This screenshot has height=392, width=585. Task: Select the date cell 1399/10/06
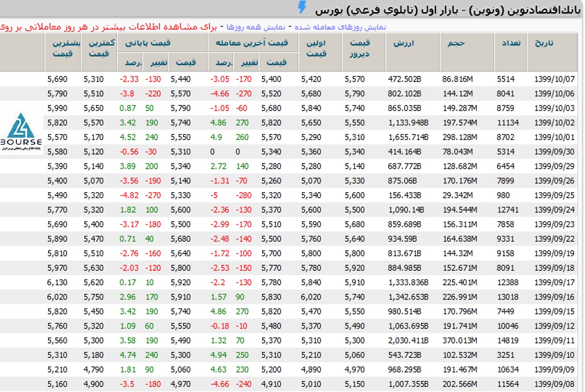pyautogui.click(x=554, y=94)
